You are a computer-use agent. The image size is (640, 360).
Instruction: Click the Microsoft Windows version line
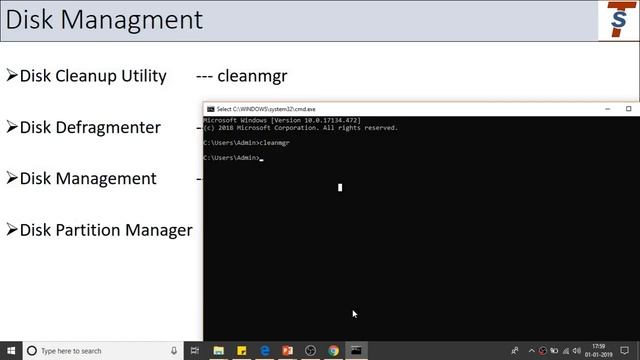282,120
